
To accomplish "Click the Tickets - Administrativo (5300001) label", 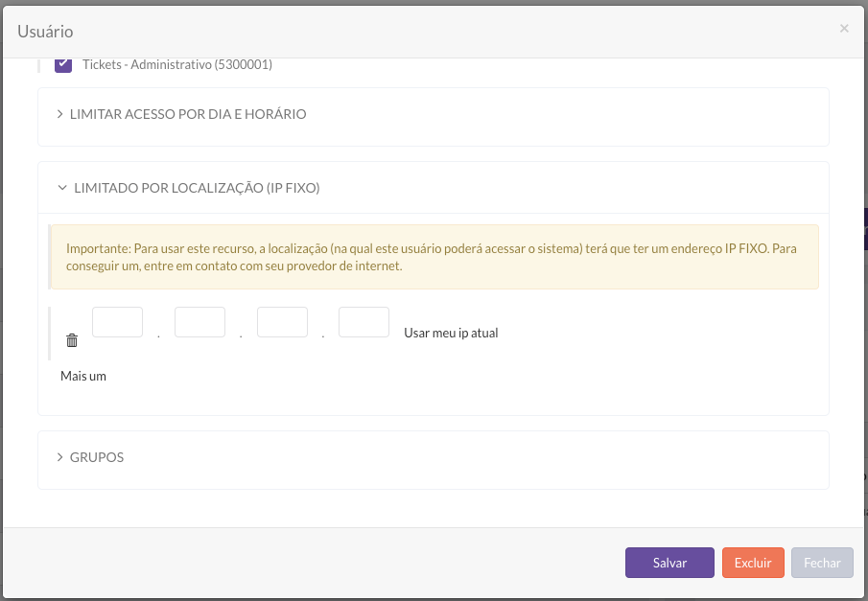I will (x=177, y=65).
